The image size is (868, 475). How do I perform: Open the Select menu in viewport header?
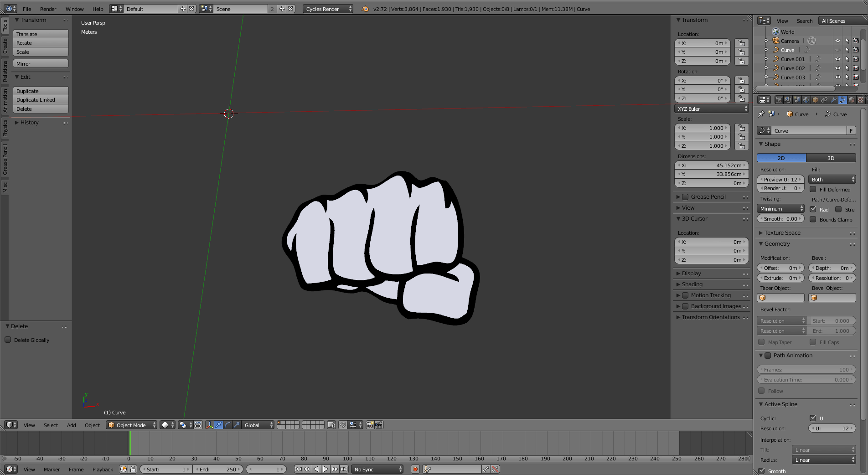click(50, 425)
